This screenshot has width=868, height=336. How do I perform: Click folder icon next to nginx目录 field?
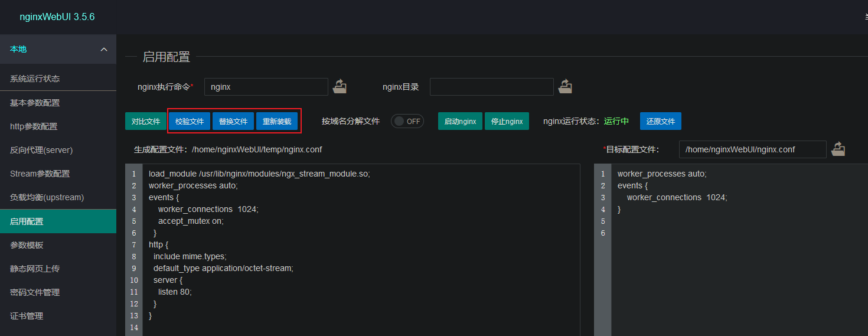(x=566, y=87)
